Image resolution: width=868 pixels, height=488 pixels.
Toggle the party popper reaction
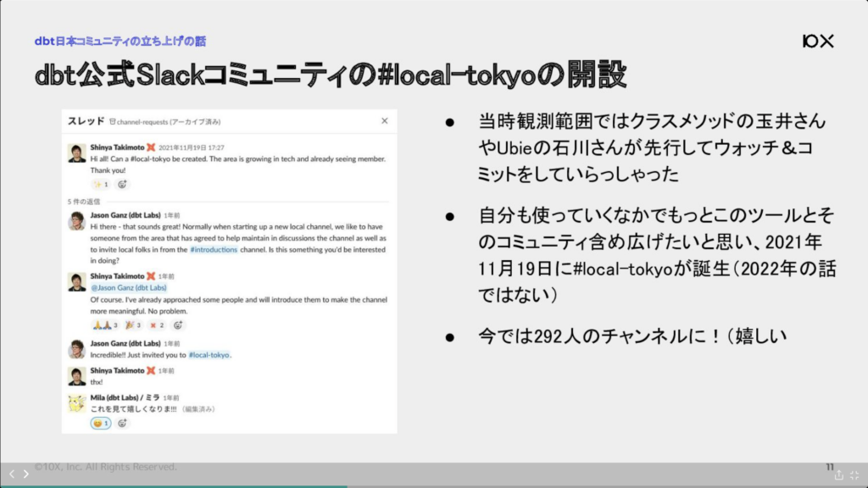(x=133, y=324)
